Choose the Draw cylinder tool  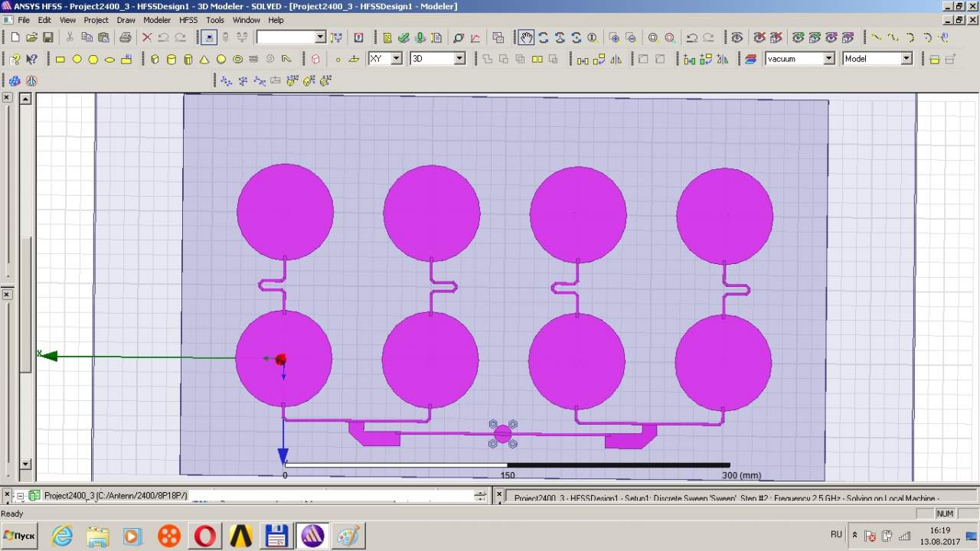pyautogui.click(x=171, y=59)
